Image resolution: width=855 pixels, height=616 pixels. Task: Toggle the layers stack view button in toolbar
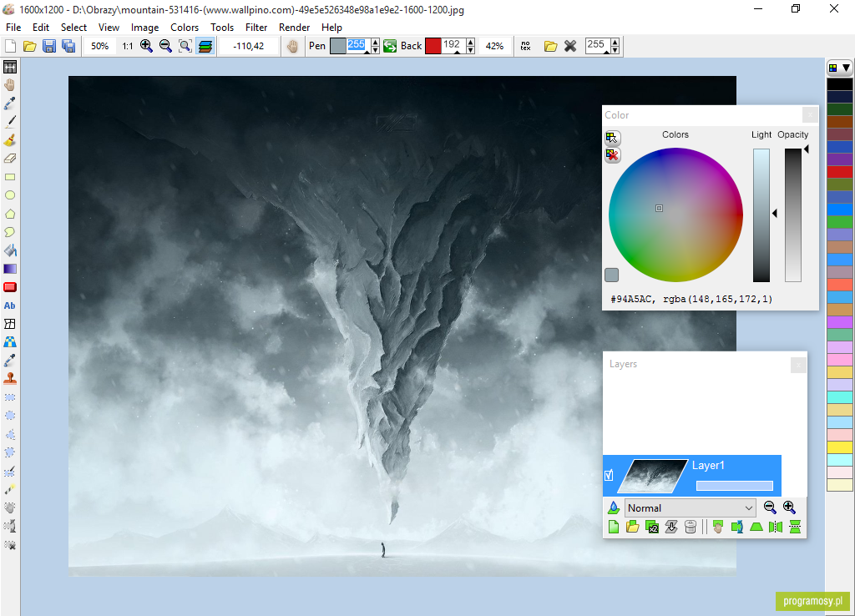(x=205, y=47)
